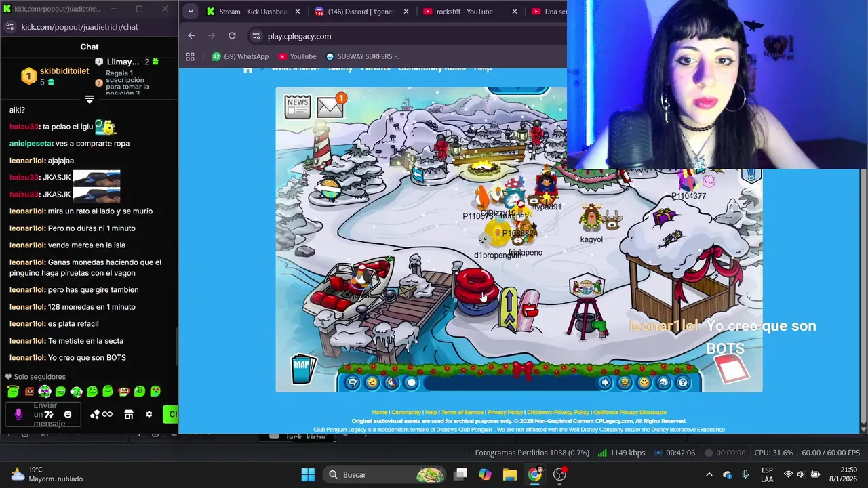
Task: Click the Home footer link
Action: pyautogui.click(x=379, y=412)
